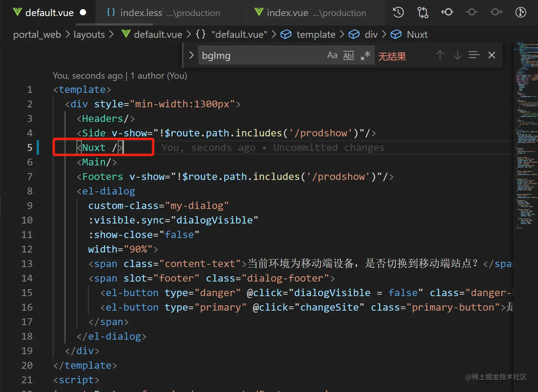Image resolution: width=538 pixels, height=392 pixels.
Task: Click the cube icon beside template breadcrumb
Action: (286, 34)
